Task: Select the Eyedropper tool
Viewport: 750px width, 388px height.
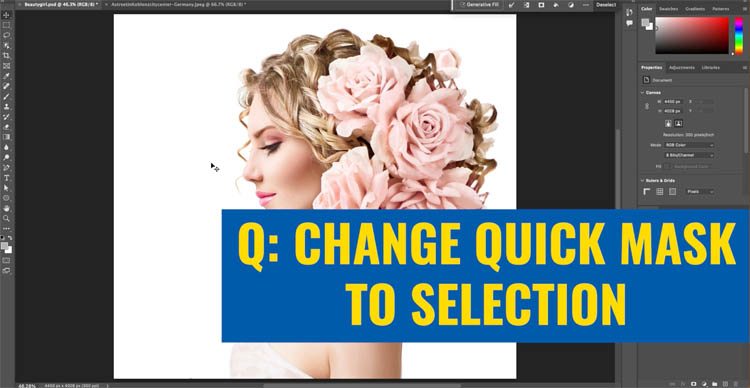Action: pos(7,76)
